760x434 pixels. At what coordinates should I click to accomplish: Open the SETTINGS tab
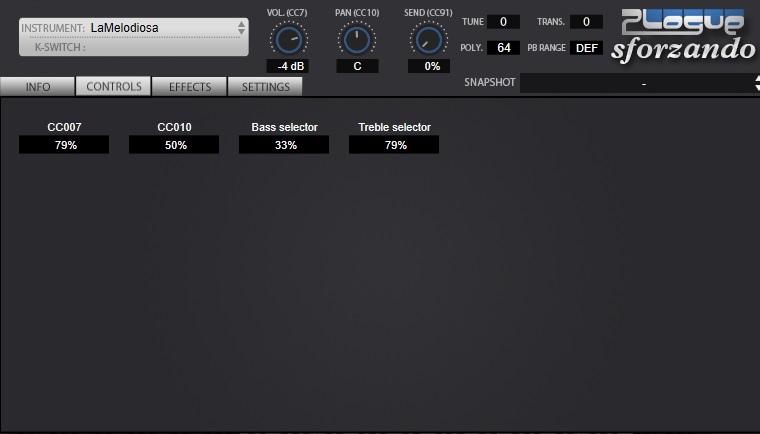click(x=266, y=87)
